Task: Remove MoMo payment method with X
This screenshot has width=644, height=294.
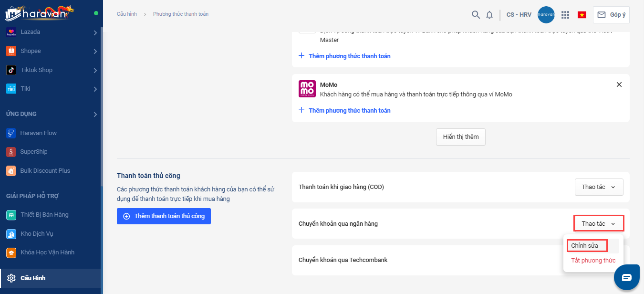Action: (619, 84)
